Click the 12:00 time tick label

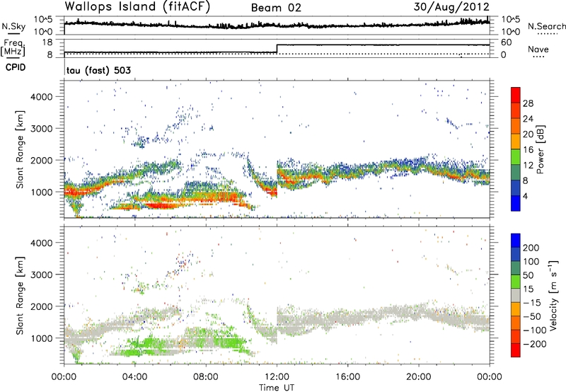277,377
